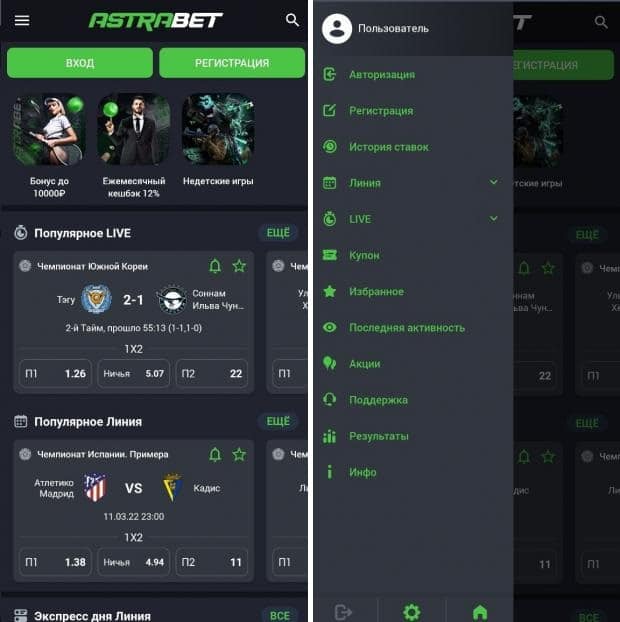Enable bell alert for Чемпионат Испании Примера
The width and height of the screenshot is (620, 622).
pyautogui.click(x=215, y=454)
